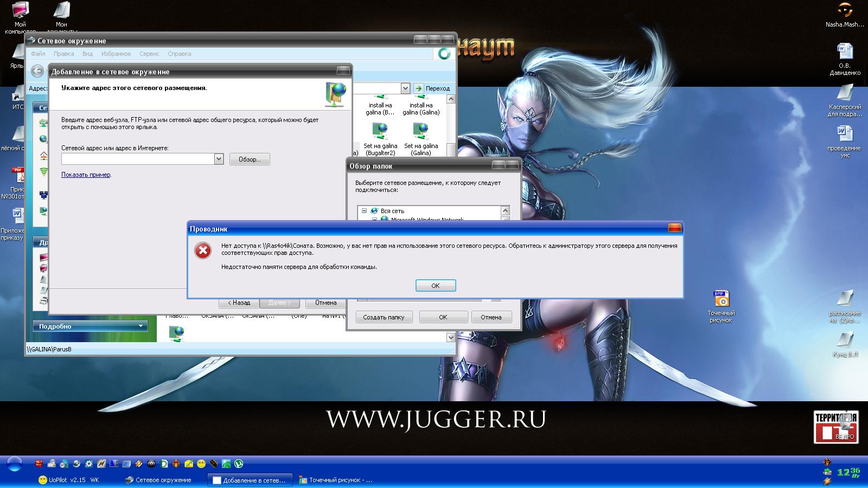868x488 pixels.
Task: Click the Переход go button
Action: coord(432,88)
